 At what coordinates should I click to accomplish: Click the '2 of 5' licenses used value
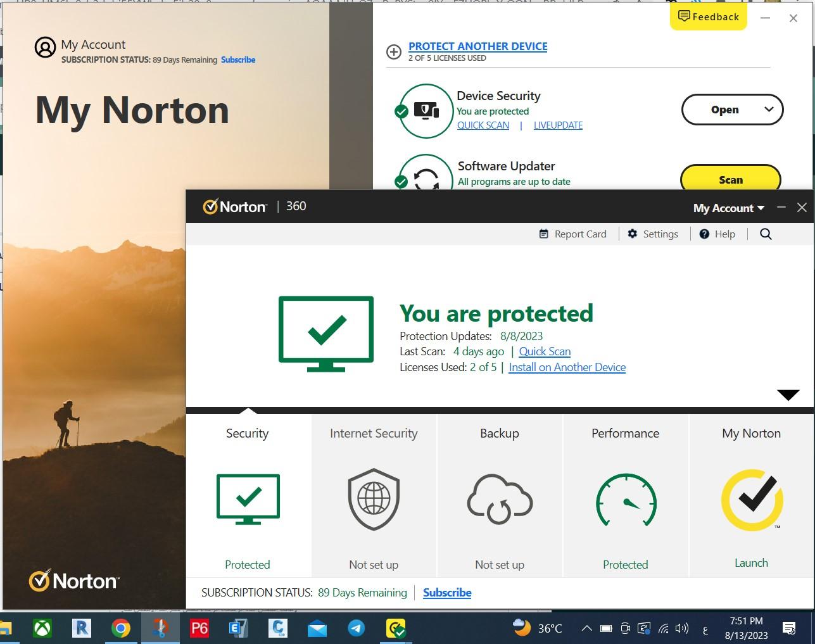coord(483,367)
